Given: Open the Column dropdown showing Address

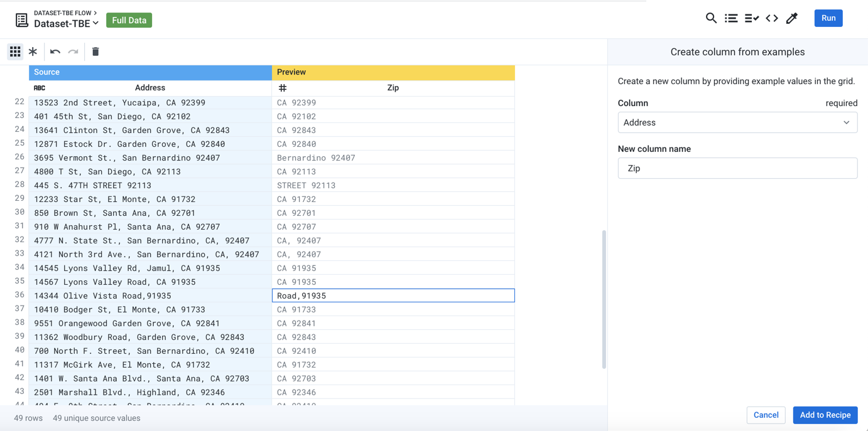Looking at the screenshot, I should (x=737, y=122).
